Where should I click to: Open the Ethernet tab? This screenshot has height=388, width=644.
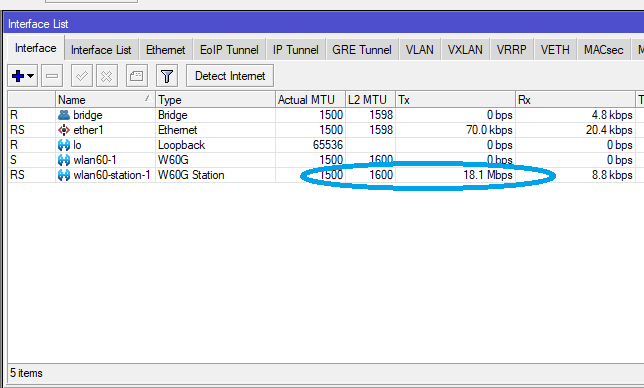coord(166,50)
